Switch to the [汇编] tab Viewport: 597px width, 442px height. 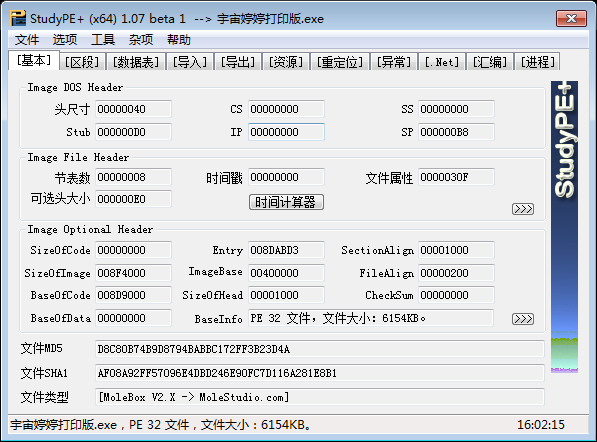[x=490, y=62]
